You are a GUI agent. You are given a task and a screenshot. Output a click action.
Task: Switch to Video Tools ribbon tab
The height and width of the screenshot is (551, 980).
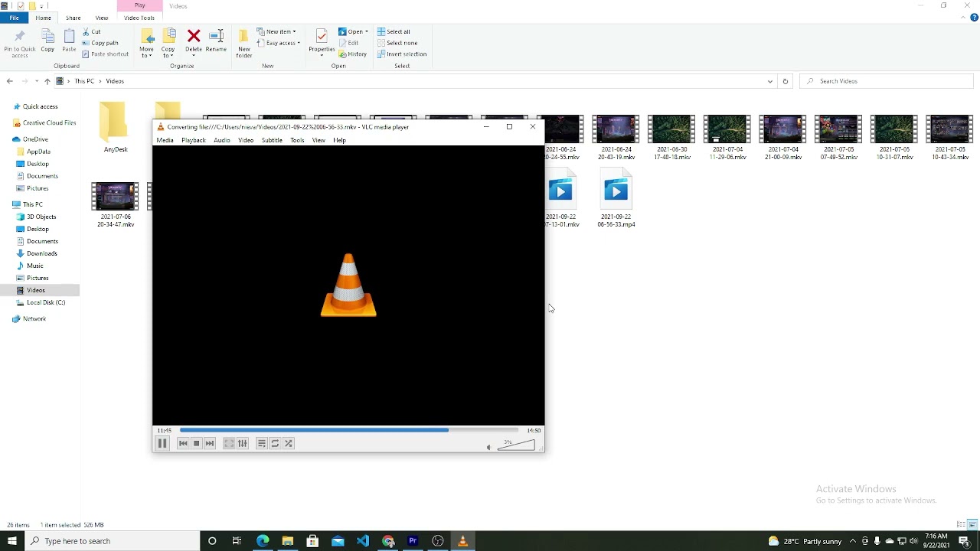click(x=139, y=18)
